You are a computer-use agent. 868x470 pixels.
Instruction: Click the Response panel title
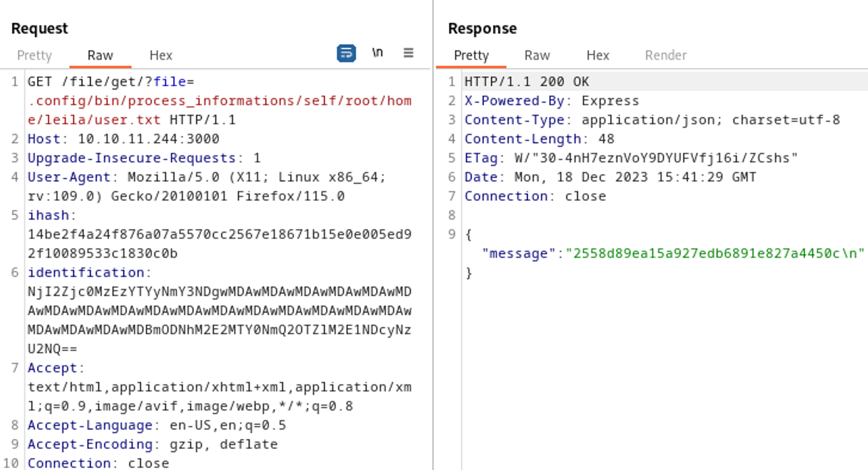click(x=482, y=29)
